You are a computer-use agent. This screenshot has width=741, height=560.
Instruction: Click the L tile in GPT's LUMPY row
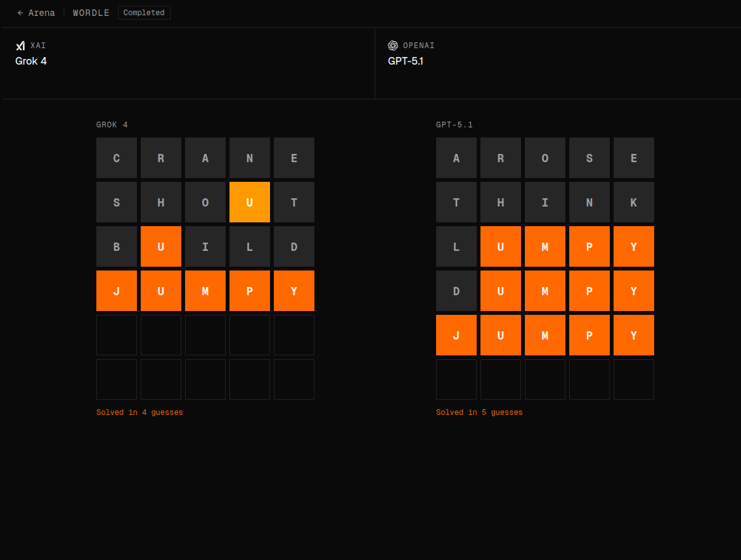point(456,246)
